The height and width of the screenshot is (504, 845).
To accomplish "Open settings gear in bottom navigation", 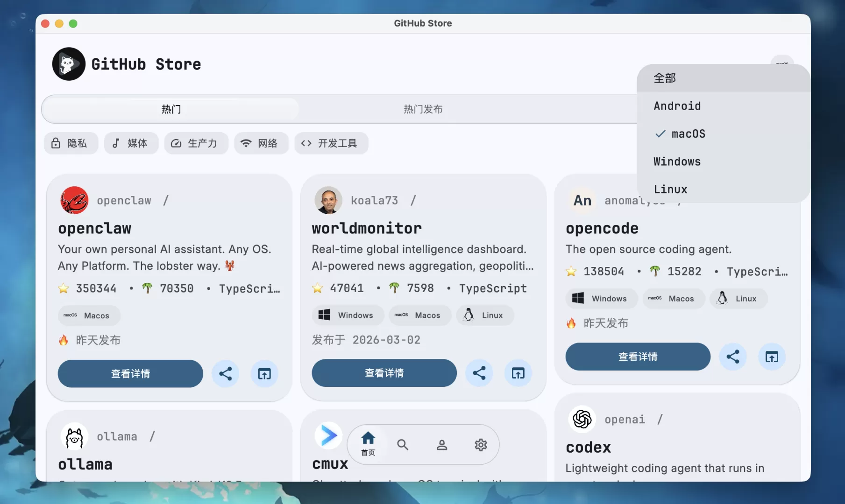I will [481, 445].
